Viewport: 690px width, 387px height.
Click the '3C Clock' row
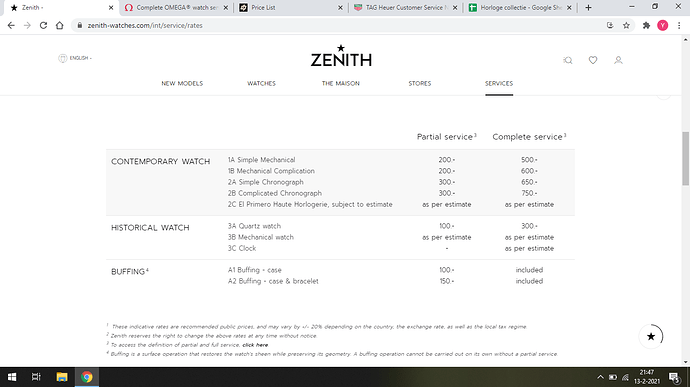(340, 248)
